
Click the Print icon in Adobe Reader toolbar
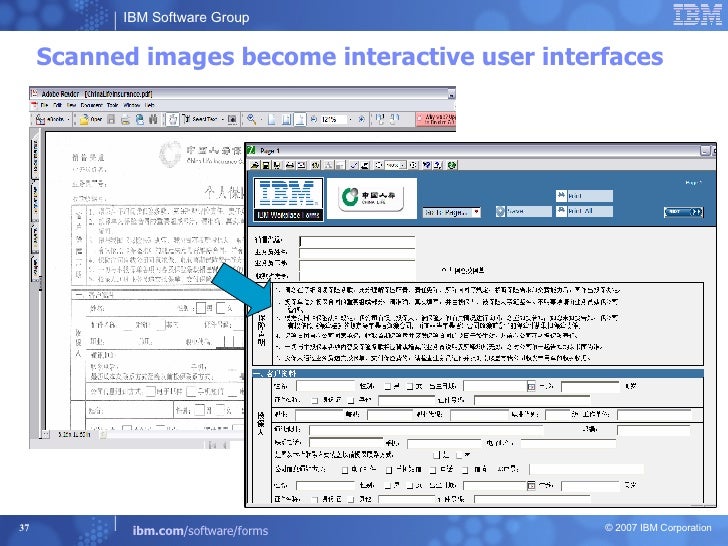click(125, 120)
